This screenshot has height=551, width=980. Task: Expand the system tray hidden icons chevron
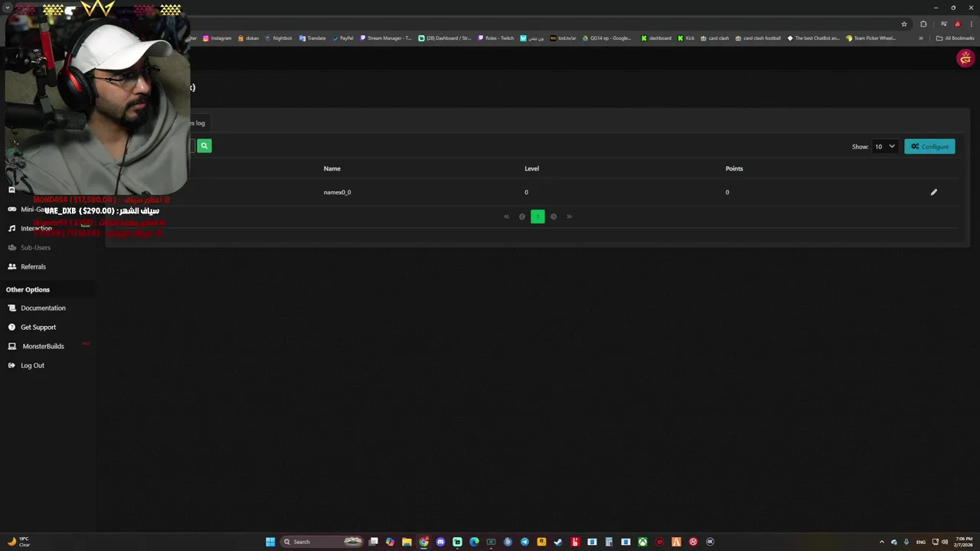point(881,542)
